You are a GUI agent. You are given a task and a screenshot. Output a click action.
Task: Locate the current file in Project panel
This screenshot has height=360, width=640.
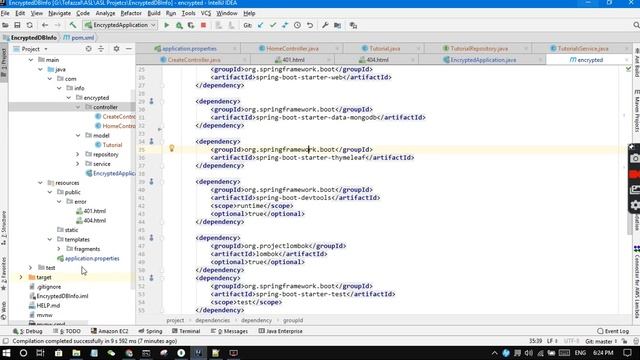pyautogui.click(x=88, y=49)
